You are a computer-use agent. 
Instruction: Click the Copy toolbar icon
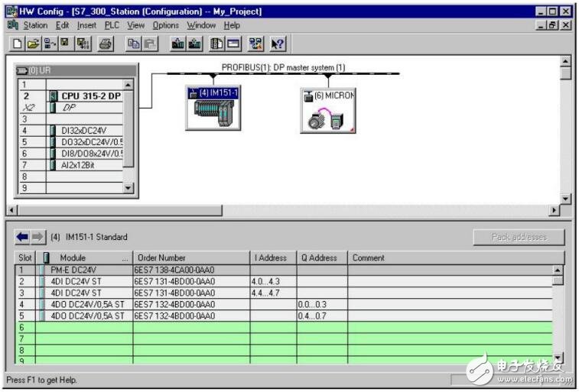[x=132, y=44]
